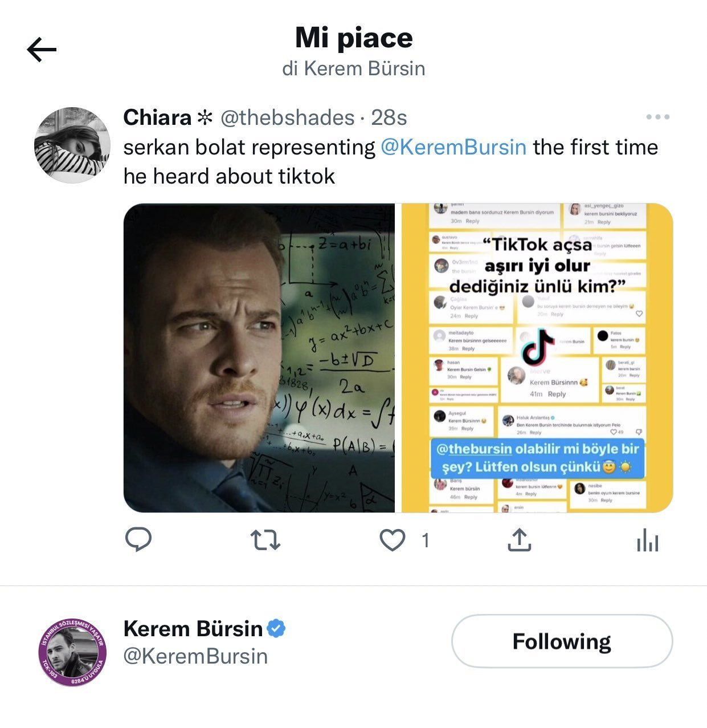Viewport: 707px width, 728px height.
Task: Click the 28s tweet timestamp
Action: coord(389,117)
